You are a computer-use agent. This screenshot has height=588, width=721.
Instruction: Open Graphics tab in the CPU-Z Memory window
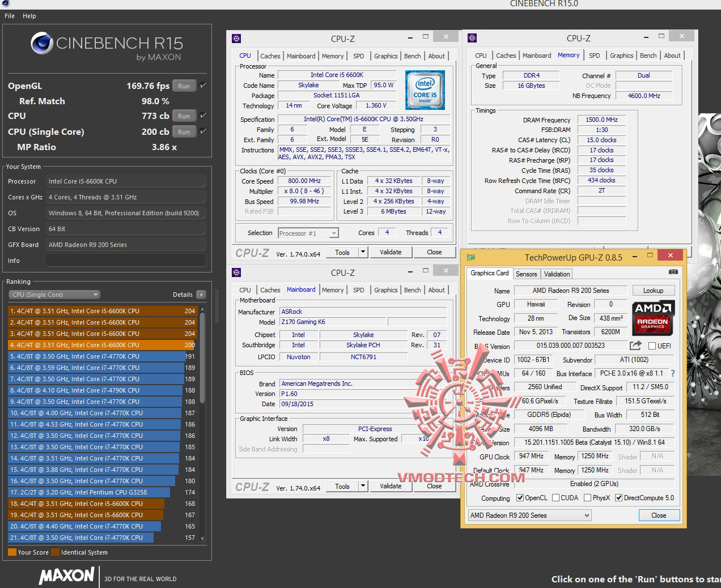(621, 56)
